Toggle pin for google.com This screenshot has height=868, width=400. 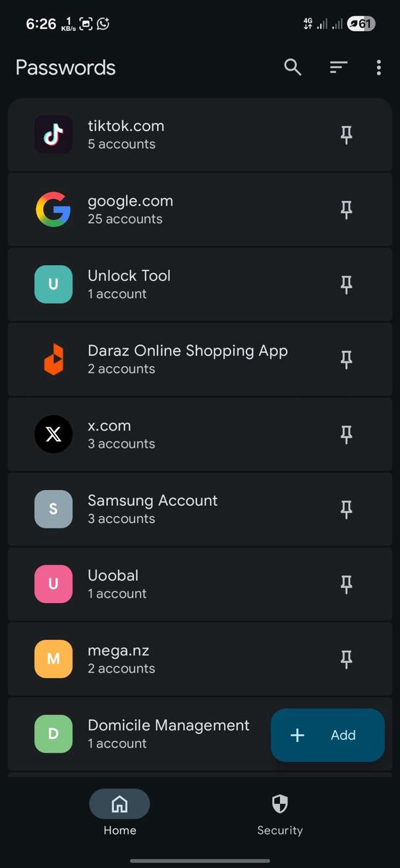(x=346, y=210)
